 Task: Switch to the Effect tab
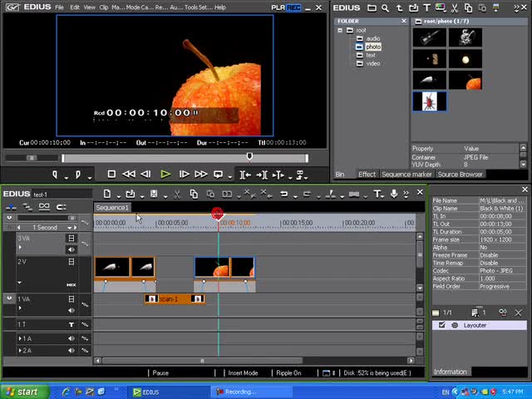(367, 175)
